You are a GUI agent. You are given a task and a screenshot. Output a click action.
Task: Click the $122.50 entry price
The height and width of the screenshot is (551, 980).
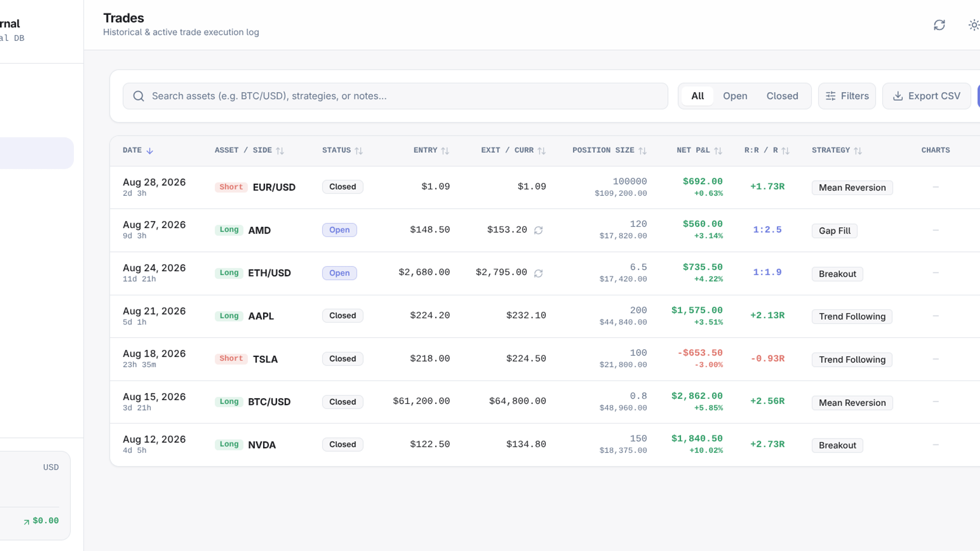[x=430, y=444]
